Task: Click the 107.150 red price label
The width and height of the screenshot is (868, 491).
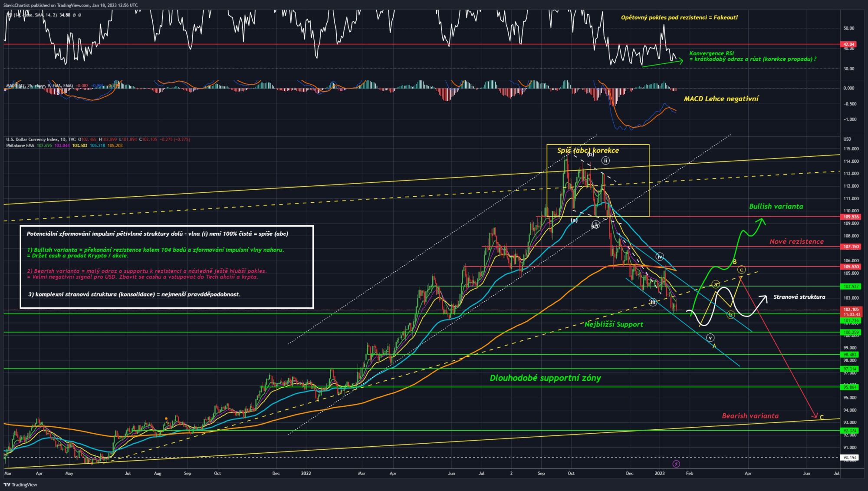Action: click(x=851, y=247)
